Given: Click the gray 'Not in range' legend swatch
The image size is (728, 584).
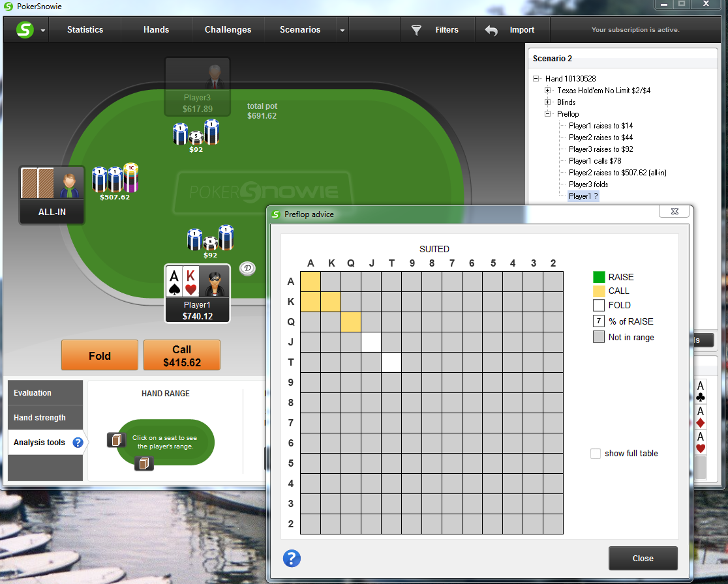Looking at the screenshot, I should pyautogui.click(x=599, y=337).
